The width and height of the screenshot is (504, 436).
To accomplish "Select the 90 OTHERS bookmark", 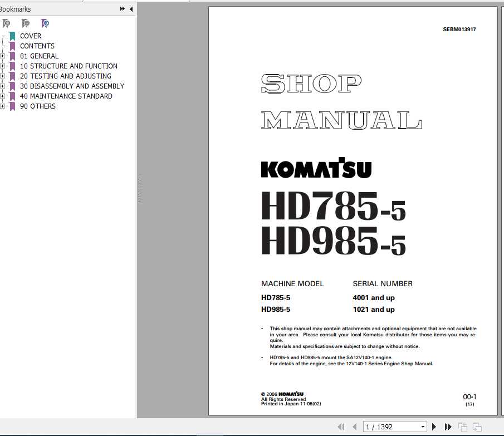I will point(38,106).
